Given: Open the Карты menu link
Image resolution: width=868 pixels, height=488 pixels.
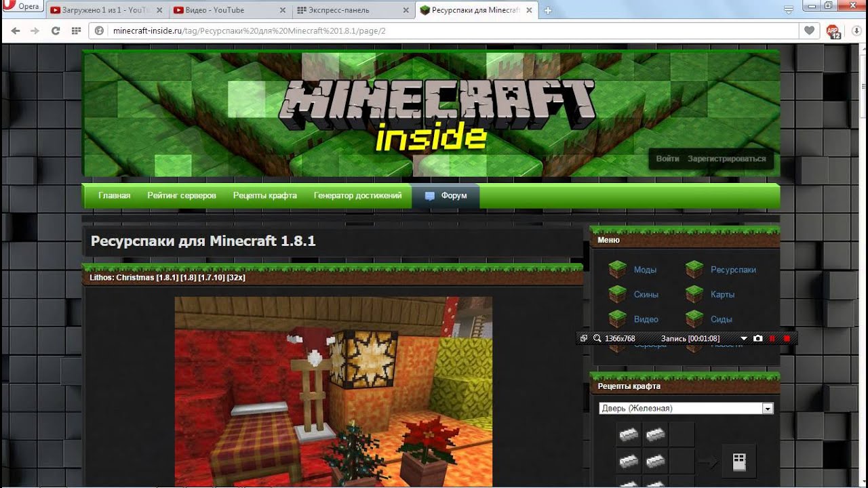Looking at the screenshot, I should click(722, 294).
